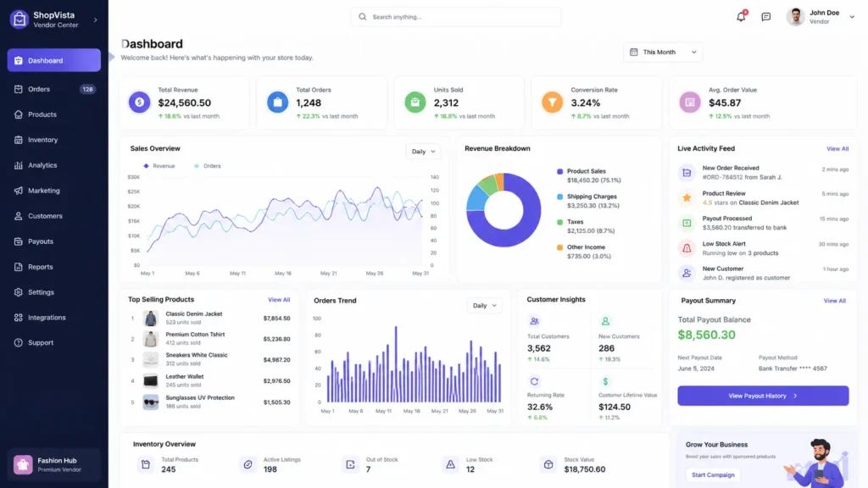The width and height of the screenshot is (868, 488).
Task: Click the Total Customers icon
Action: coord(534,321)
